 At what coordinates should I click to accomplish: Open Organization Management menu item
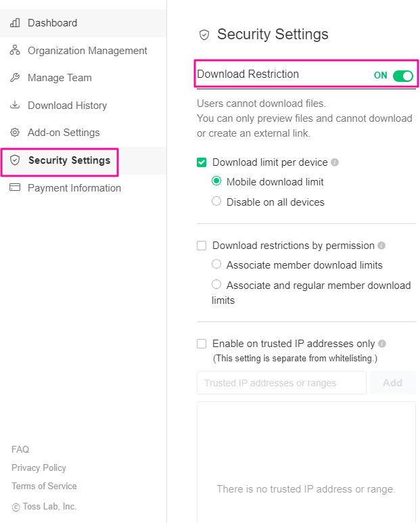tap(87, 51)
